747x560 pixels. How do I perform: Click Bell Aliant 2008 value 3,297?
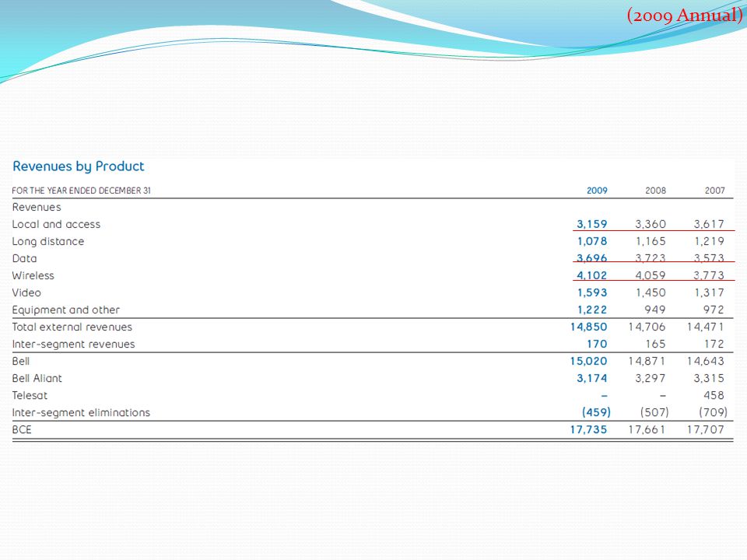pos(651,379)
